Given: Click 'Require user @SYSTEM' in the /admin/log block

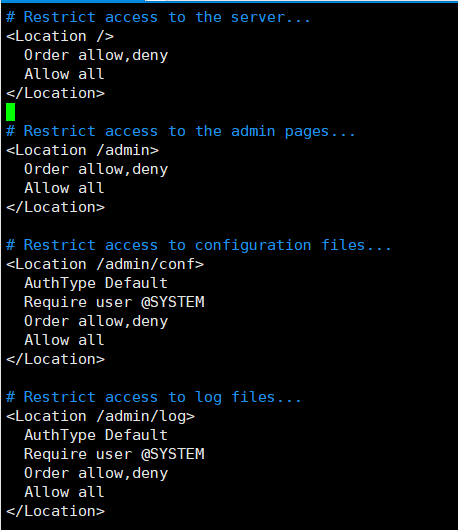Looking at the screenshot, I should tap(114, 454).
